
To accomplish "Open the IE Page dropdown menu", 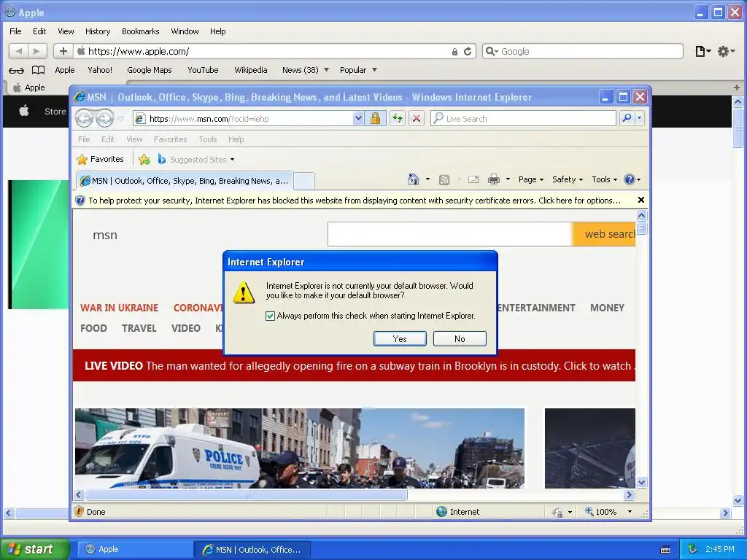I will click(x=531, y=179).
